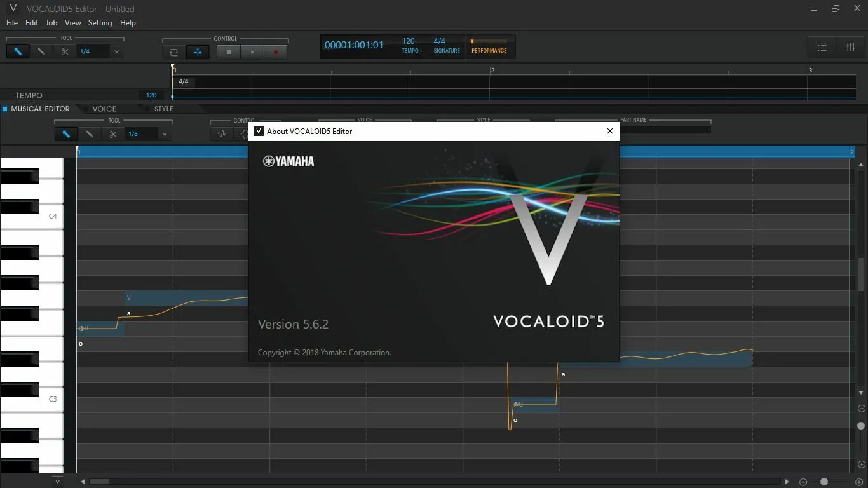Select the top toolbar pencil tool
Screen dimensions: 868x488
pyautogui.click(x=41, y=51)
